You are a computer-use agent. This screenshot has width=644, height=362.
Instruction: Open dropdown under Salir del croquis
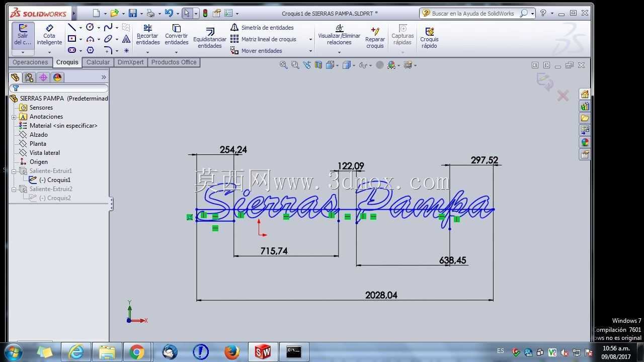pyautogui.click(x=23, y=52)
